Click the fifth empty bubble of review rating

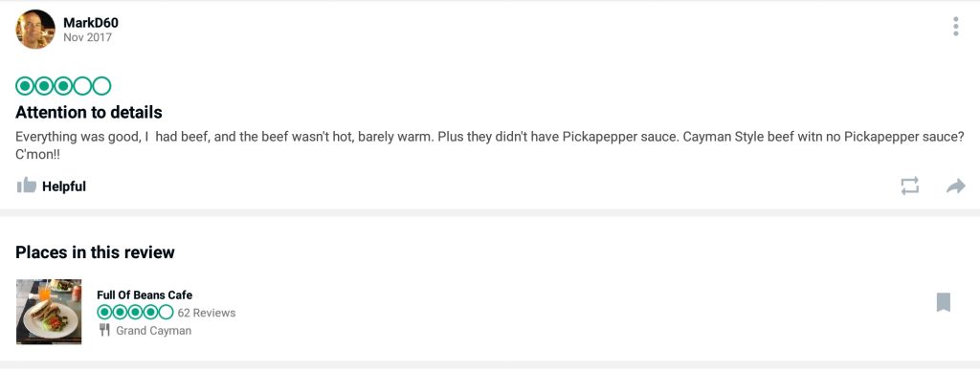(x=101, y=85)
